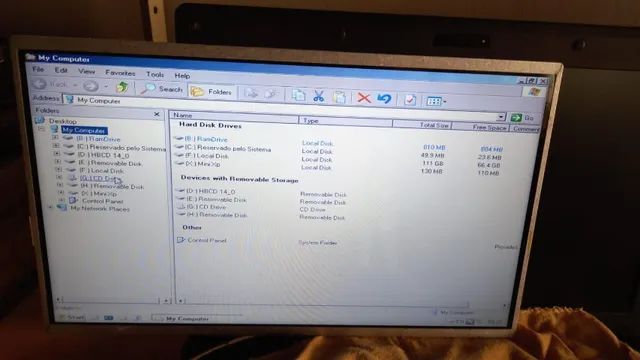The image size is (640, 360).
Task: Toggle the Folders pane button
Action: click(211, 92)
